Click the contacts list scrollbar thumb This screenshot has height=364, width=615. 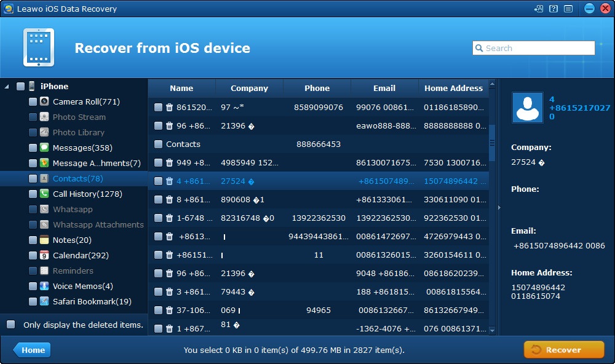click(492, 143)
